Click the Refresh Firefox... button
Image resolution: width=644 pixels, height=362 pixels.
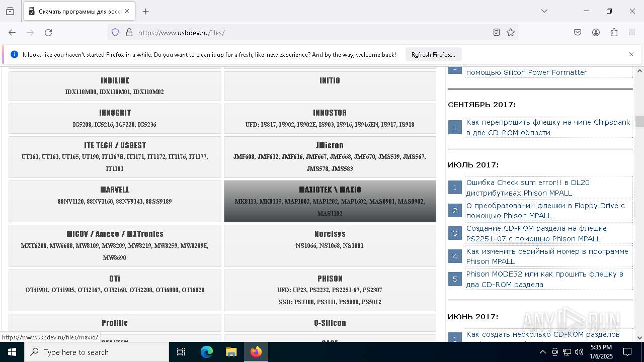(433, 54)
